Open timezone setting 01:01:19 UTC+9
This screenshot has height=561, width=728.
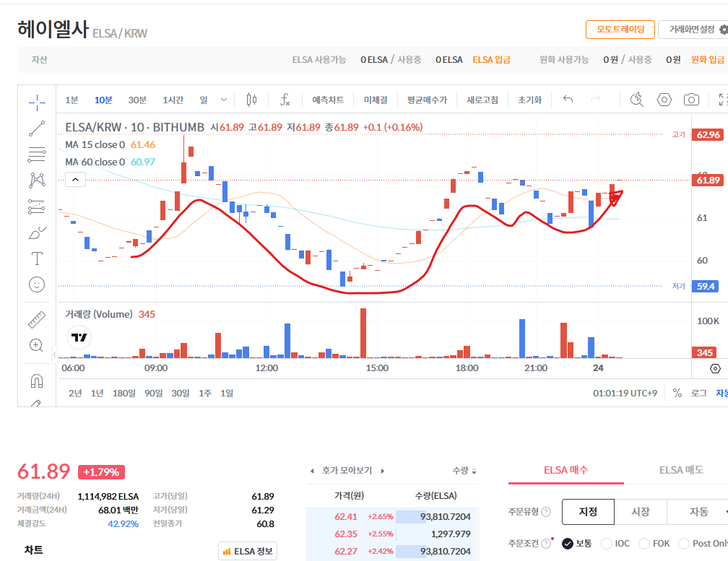(x=625, y=393)
